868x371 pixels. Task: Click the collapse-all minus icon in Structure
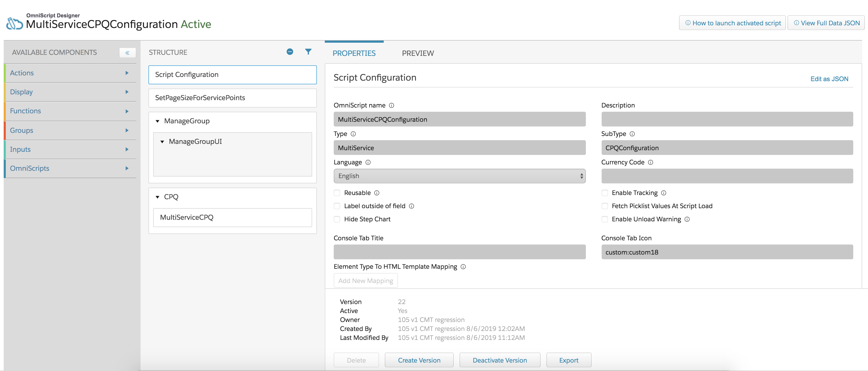(290, 52)
